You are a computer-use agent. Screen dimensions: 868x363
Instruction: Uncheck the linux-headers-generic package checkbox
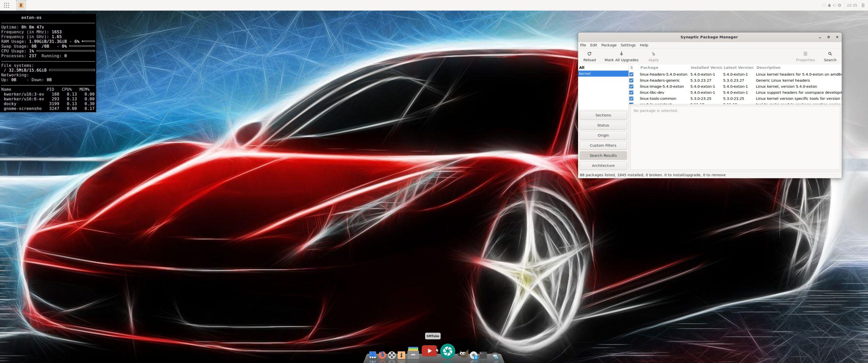click(631, 80)
